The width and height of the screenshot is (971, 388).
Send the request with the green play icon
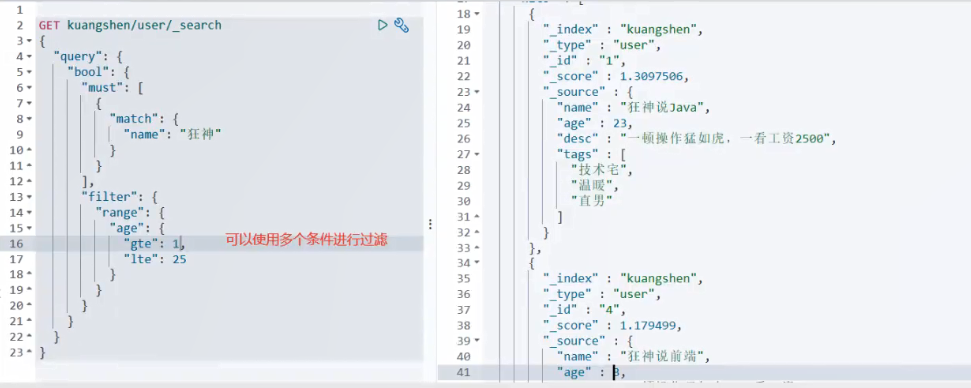[383, 25]
